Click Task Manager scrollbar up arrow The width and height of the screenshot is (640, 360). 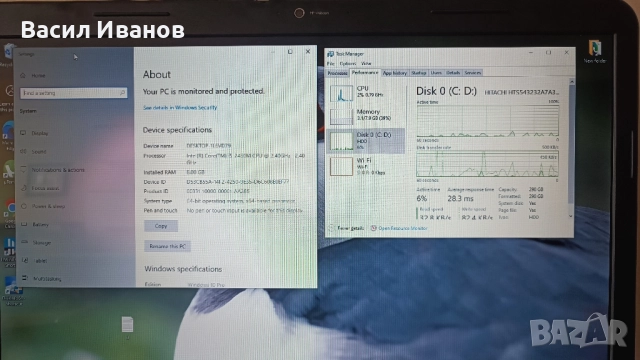[x=571, y=82]
